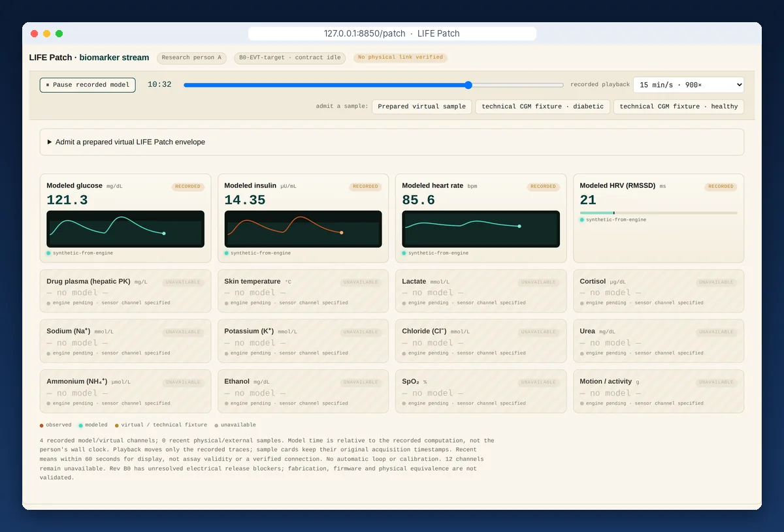Viewport: 784px width, 532px height.
Task: Click the RECORDED badge on Modeled insulin
Action: pos(366,187)
